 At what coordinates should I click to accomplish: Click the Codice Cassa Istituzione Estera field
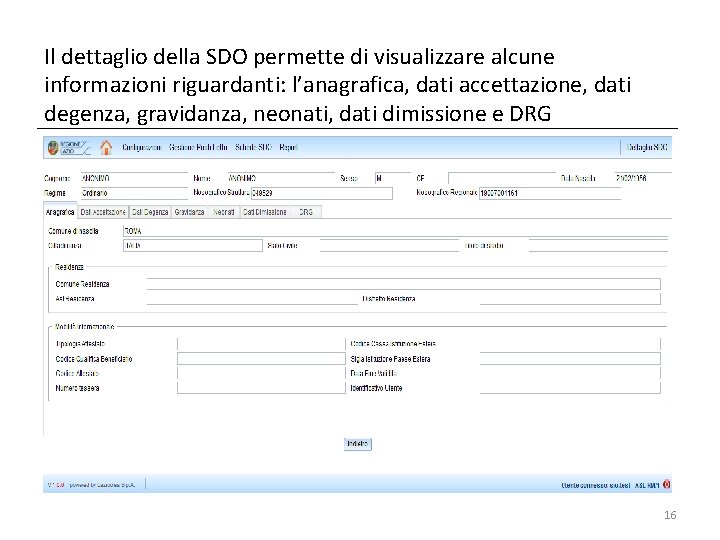[570, 344]
